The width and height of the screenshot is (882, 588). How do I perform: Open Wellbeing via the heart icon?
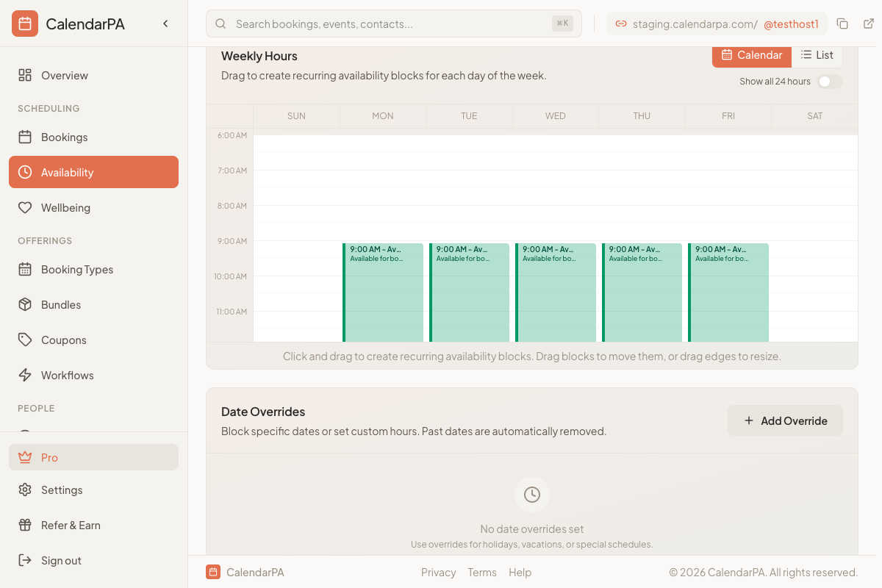coord(24,207)
